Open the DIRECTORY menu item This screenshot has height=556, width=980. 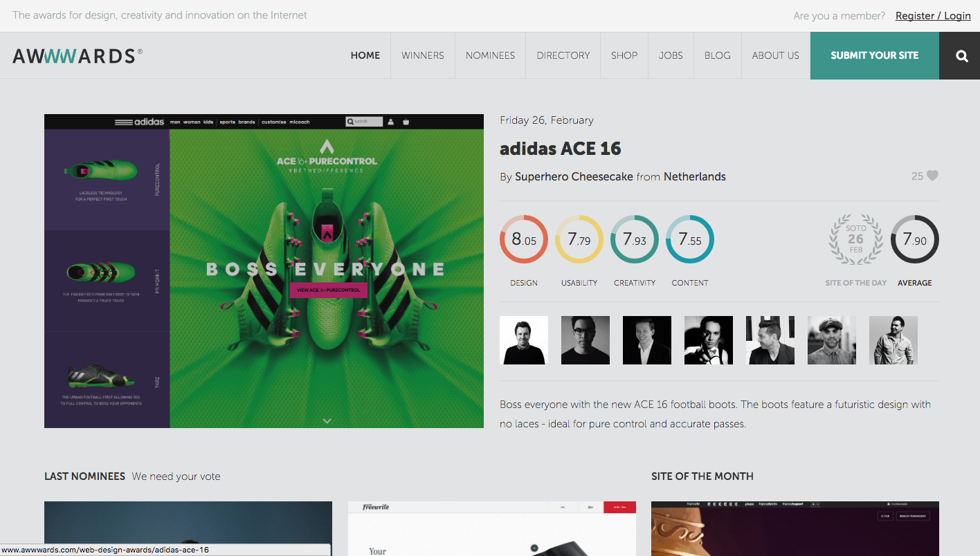563,55
